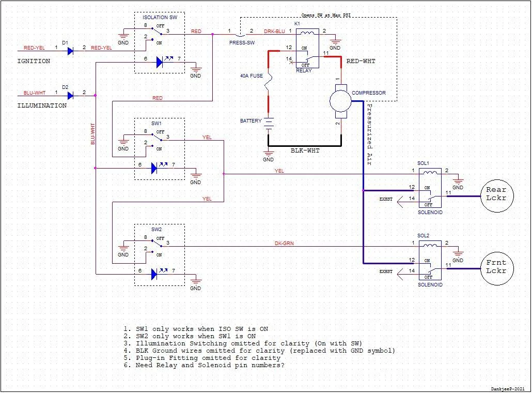Click the compressor motor symbol
The width and height of the screenshot is (532, 393).
pos(341,101)
